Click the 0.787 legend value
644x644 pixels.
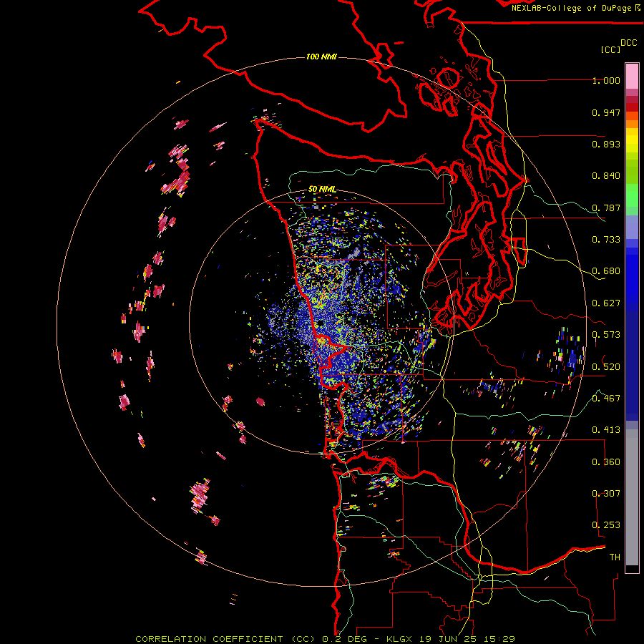coord(606,208)
